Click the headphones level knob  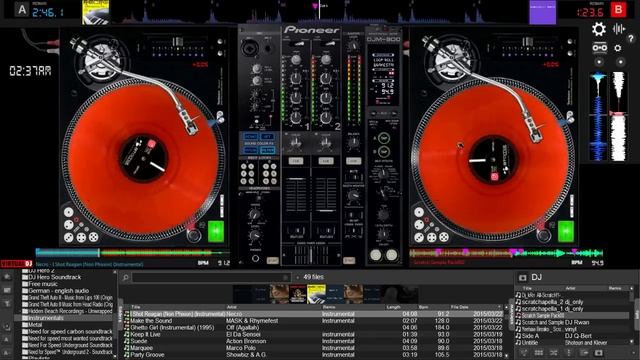(x=255, y=235)
